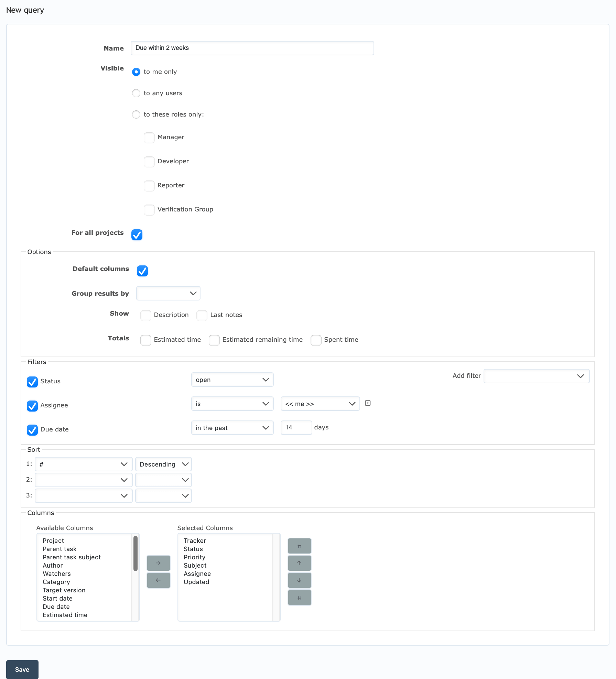Change the Due date 'in the past' operator

coord(233,428)
